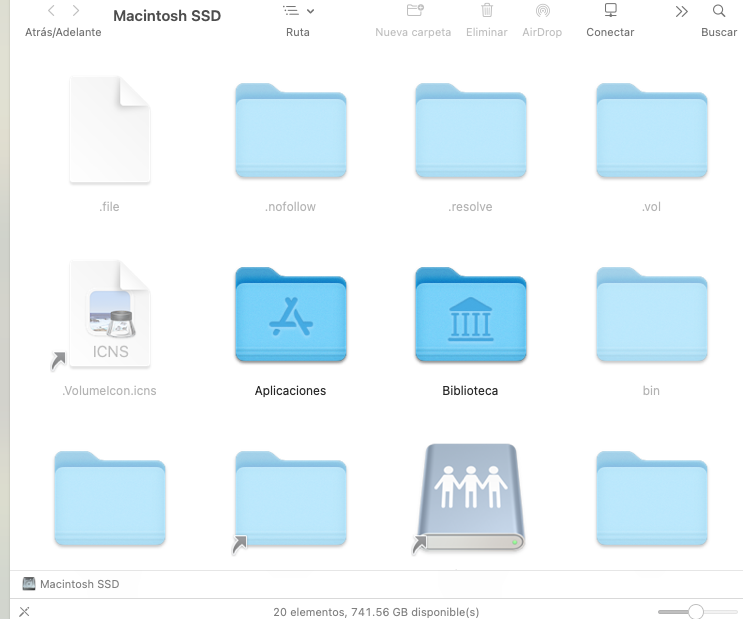743x619 pixels.
Task: Expand the dropdown arrow next to Ruta icon
Action: 310,11
